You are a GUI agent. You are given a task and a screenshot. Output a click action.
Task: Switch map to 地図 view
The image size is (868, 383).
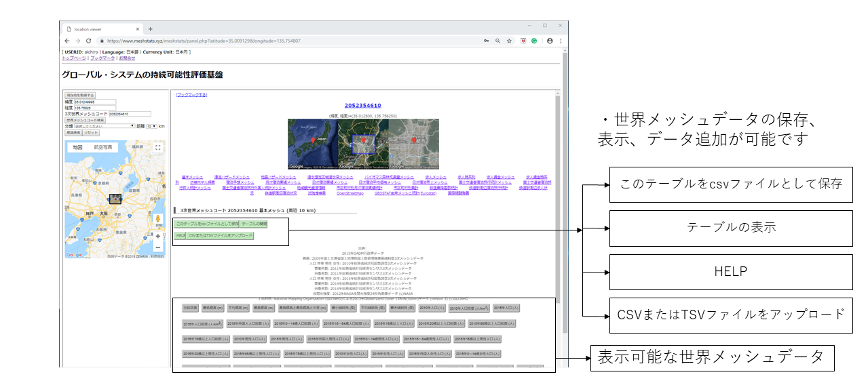click(77, 147)
